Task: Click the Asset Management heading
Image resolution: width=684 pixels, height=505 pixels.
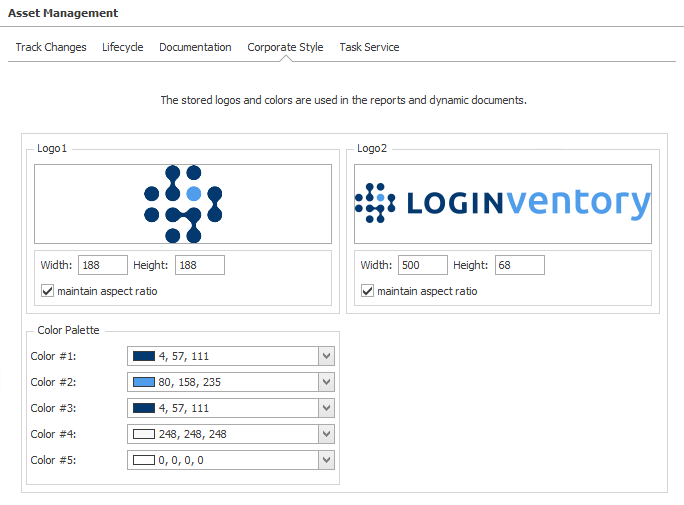Action: (x=63, y=13)
